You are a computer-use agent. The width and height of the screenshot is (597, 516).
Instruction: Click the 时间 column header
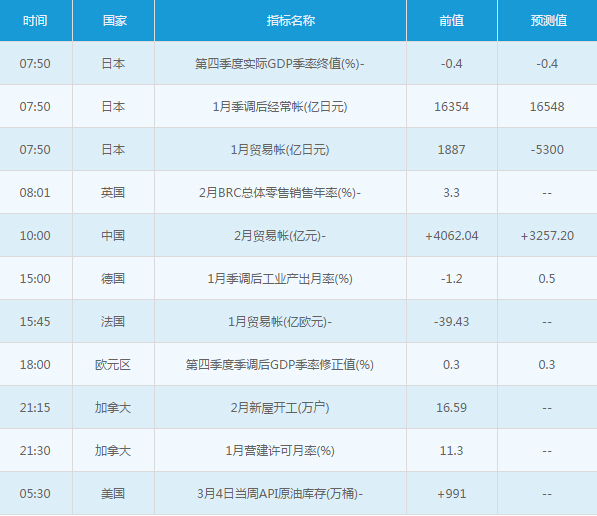(x=35, y=20)
